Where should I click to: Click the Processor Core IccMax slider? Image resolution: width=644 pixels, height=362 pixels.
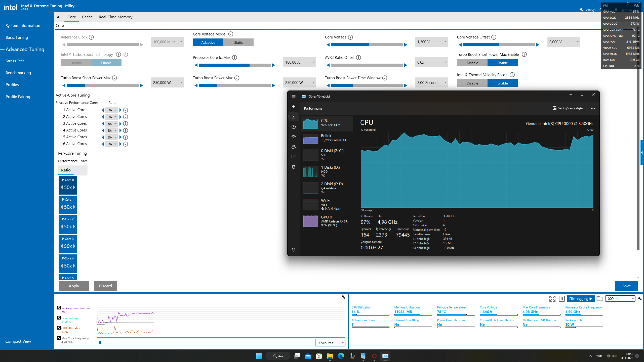pyautogui.click(x=234, y=65)
